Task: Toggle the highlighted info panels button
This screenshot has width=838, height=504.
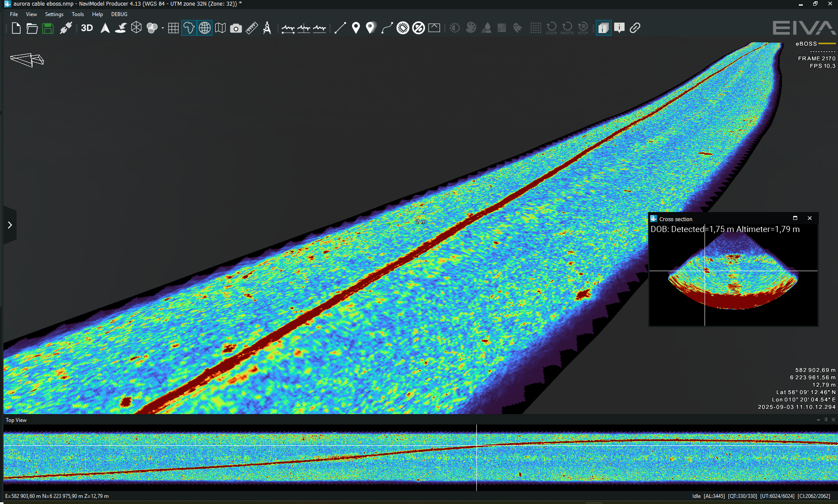Action: pos(604,27)
